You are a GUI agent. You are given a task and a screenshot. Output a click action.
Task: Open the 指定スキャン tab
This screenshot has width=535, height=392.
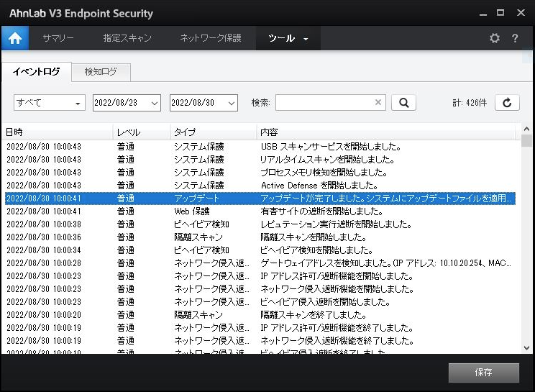click(x=127, y=38)
